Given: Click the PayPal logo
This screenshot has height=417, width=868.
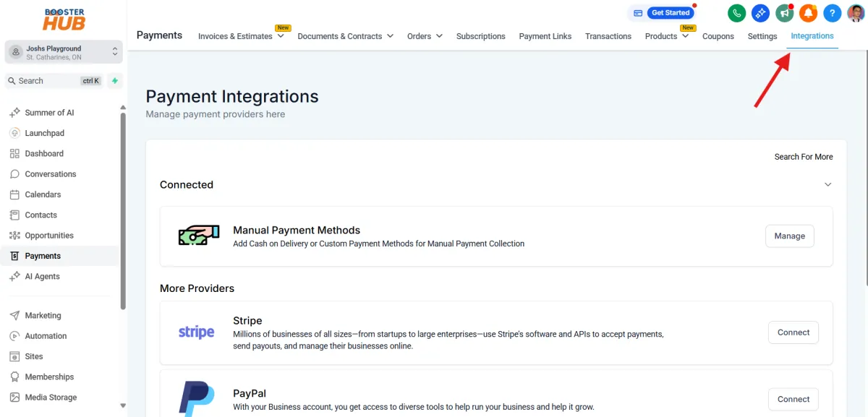Looking at the screenshot, I should pyautogui.click(x=196, y=398).
